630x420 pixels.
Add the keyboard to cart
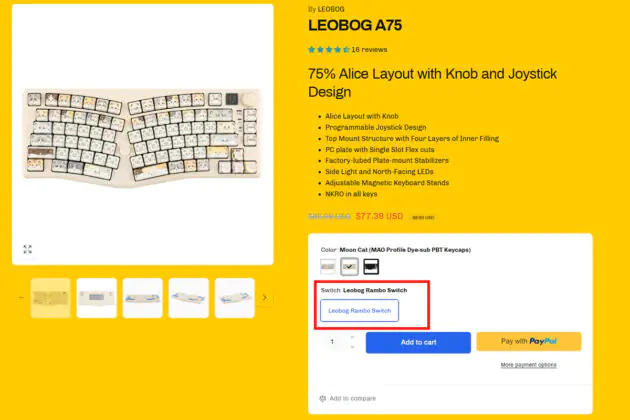[418, 342]
